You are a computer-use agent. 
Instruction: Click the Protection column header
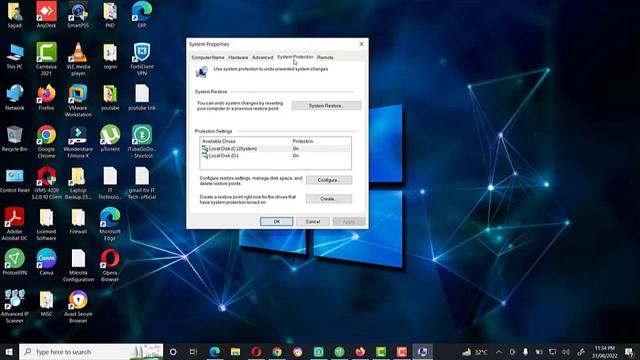point(303,141)
